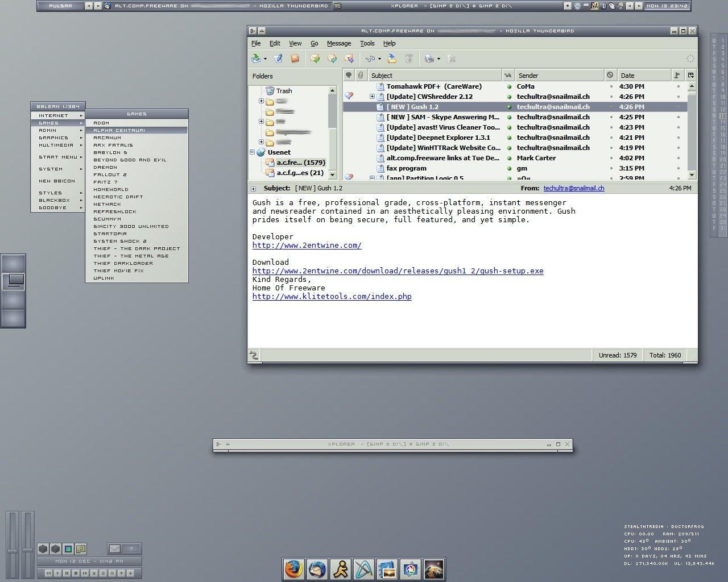Open the http://www.2entwine.com/ developer link
This screenshot has width=728, height=582.
point(307,246)
